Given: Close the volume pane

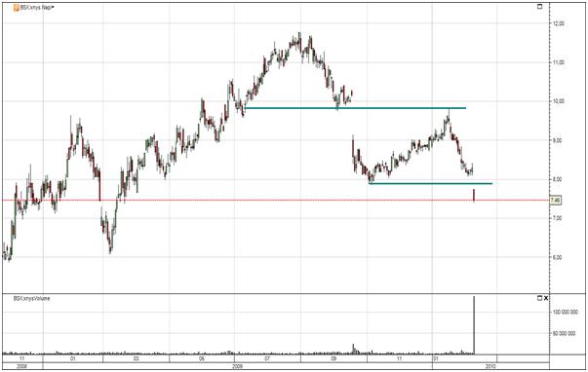Looking at the screenshot, I should [x=546, y=298].
